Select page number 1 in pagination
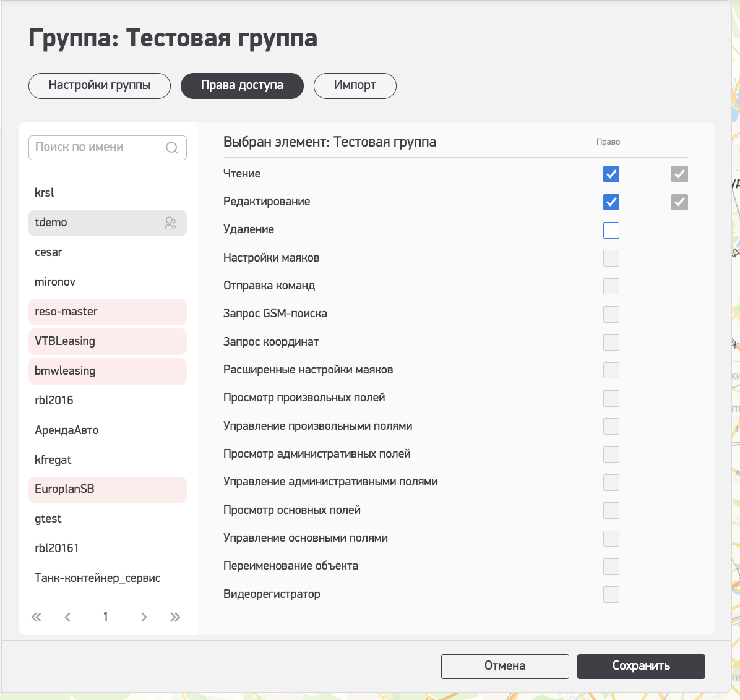This screenshot has width=740, height=700. [x=106, y=617]
